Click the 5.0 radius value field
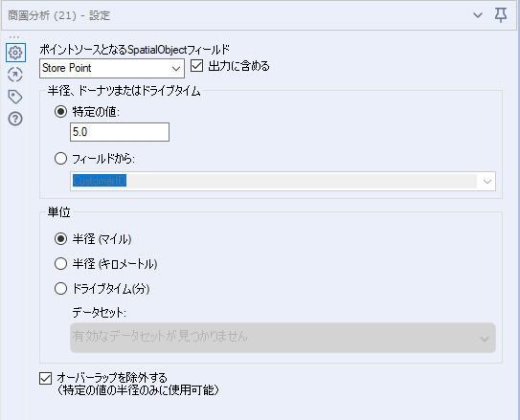This screenshot has width=520, height=420. coord(120,132)
